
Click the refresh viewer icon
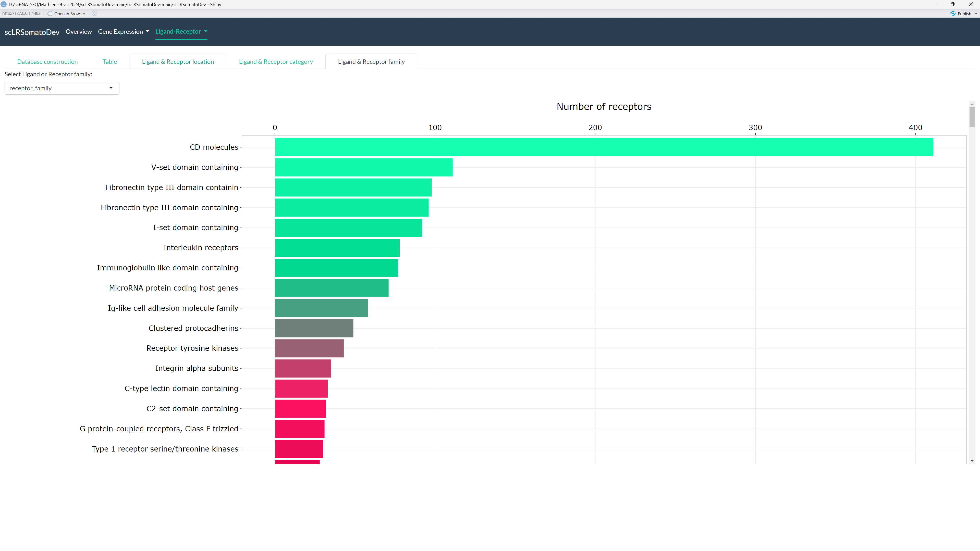(95, 13)
